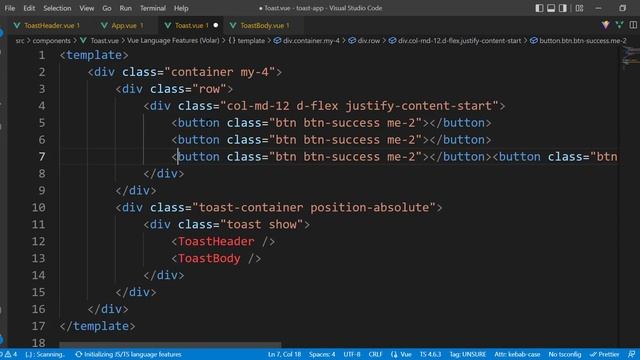The height and width of the screenshot is (360, 640).
Task: Toggle the secondary sidebar layout icon
Action: tap(563, 8)
